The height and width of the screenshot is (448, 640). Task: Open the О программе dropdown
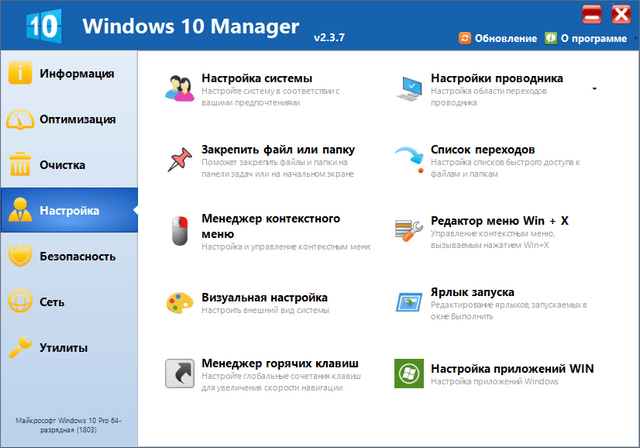tap(585, 38)
